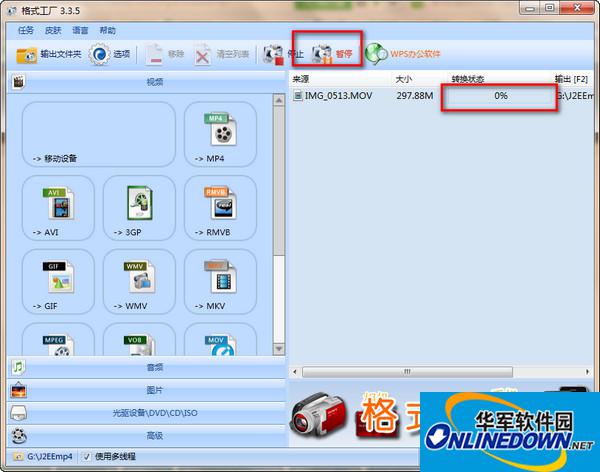Select the -> MP4 format icon

(223, 129)
